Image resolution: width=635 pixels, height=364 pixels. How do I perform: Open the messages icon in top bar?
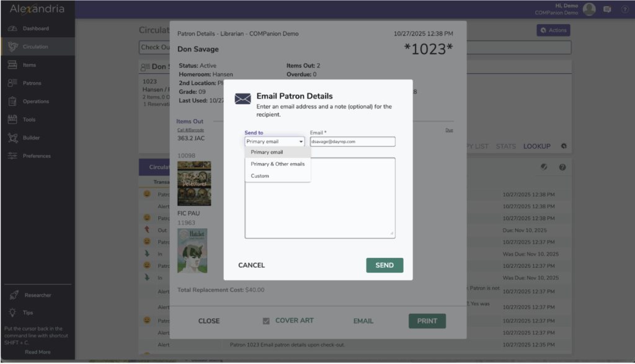click(x=607, y=9)
